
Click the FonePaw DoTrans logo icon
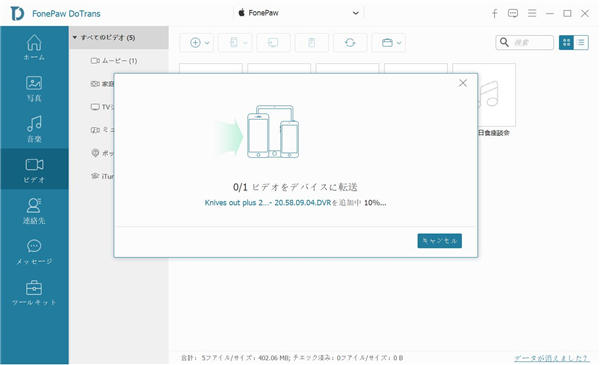coord(17,13)
